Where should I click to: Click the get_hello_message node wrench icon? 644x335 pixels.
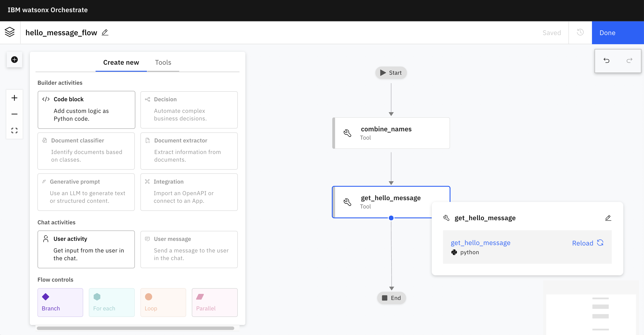click(x=347, y=202)
